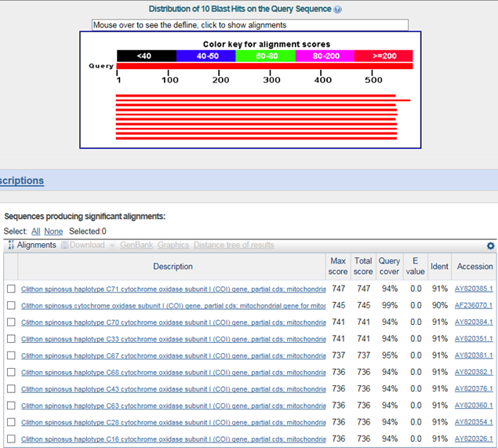
Task: Open Clithon spinosus haplotype C28 description link
Action: pyautogui.click(x=173, y=422)
